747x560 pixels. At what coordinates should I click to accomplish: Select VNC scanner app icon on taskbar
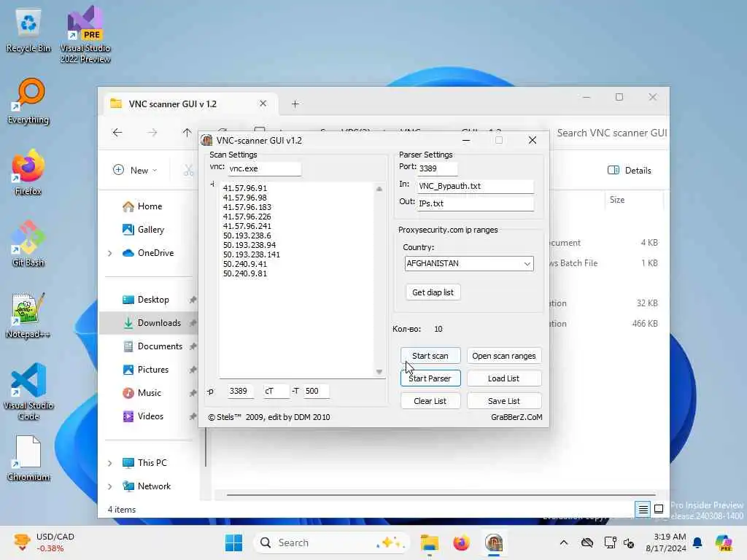494,542
